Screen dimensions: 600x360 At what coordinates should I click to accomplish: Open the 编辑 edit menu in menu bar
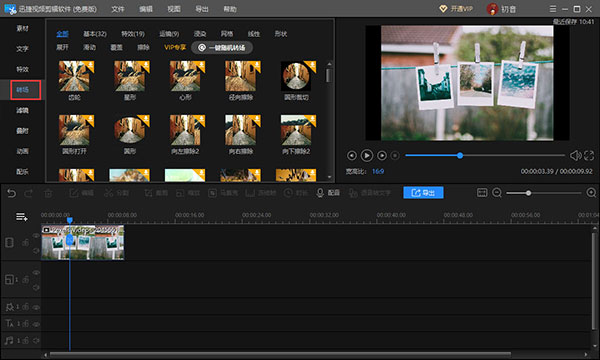point(146,9)
